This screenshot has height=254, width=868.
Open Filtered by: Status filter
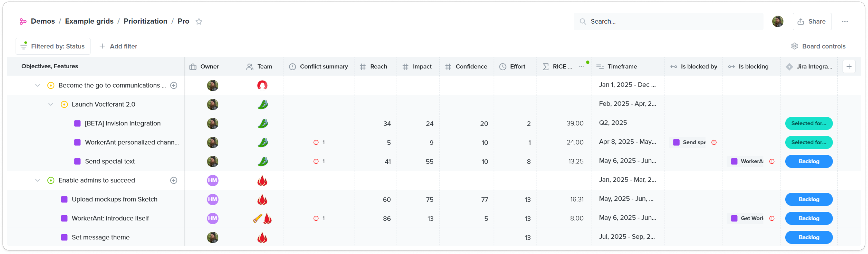pos(53,46)
